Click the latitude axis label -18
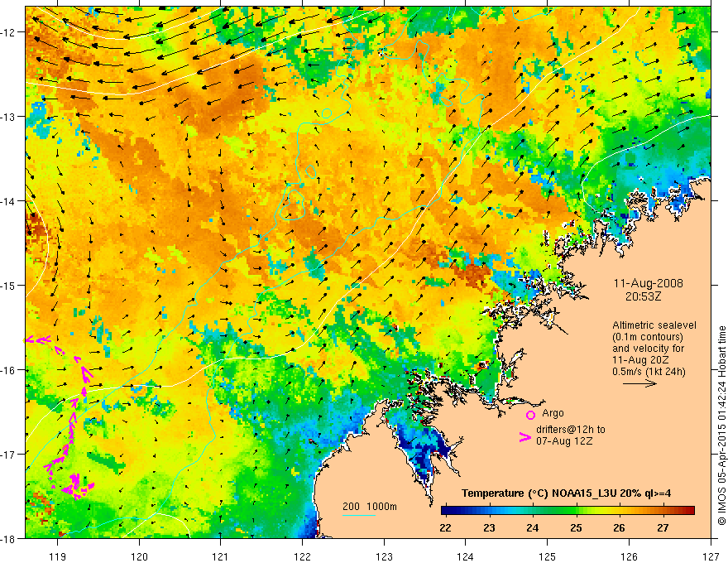This screenshot has width=728, height=563. click(9, 538)
